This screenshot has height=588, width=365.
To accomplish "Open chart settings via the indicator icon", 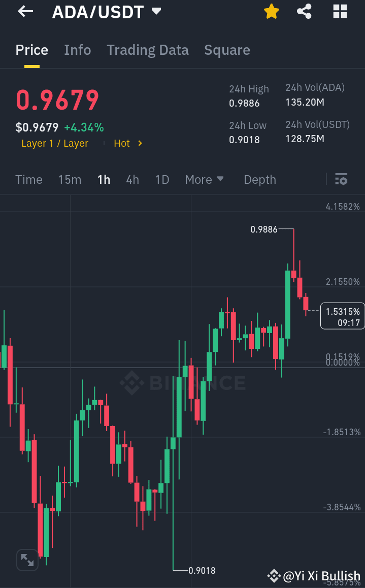I will click(x=341, y=179).
